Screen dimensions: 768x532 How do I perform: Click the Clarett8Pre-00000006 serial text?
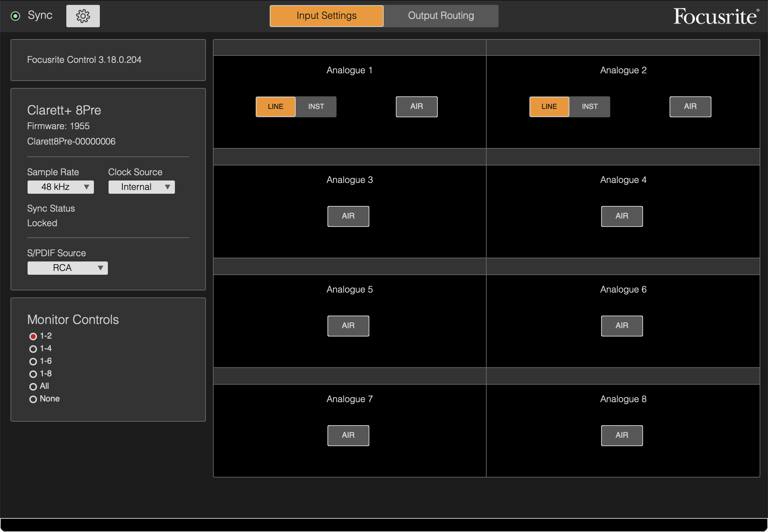(71, 141)
